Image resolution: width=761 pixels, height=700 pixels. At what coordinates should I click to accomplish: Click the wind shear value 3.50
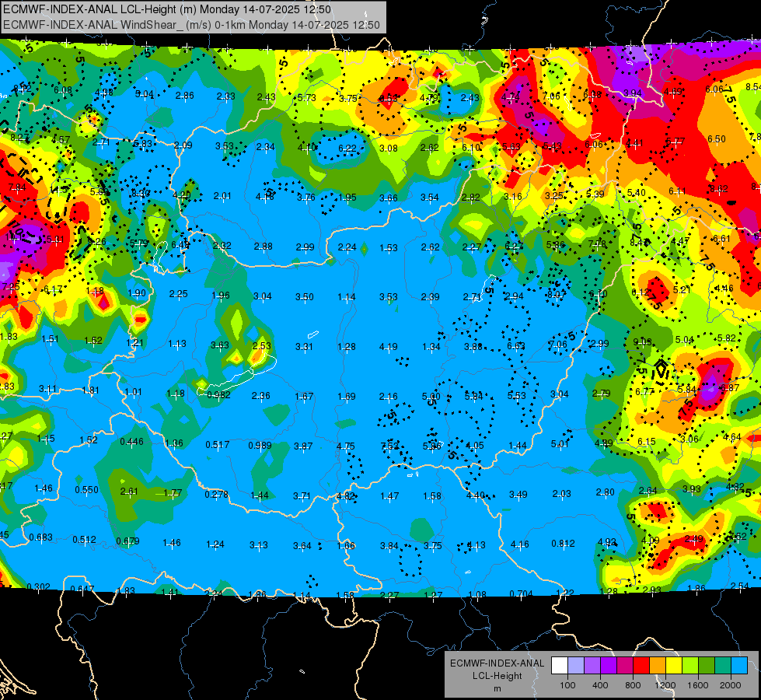pyautogui.click(x=304, y=297)
